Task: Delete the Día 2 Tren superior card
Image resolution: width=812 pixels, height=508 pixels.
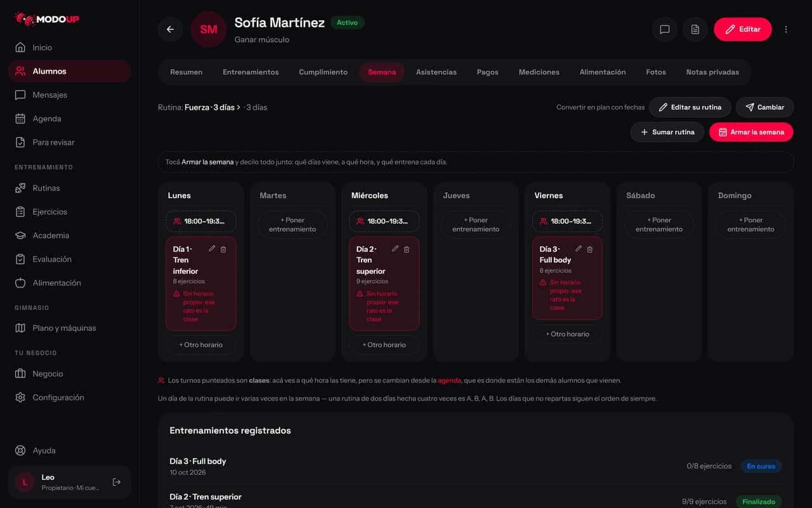Action: pos(407,250)
